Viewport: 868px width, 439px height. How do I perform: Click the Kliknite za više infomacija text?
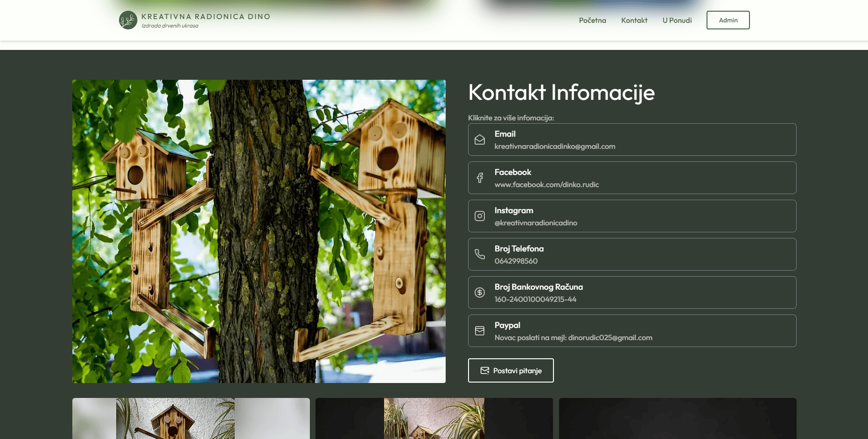click(511, 118)
